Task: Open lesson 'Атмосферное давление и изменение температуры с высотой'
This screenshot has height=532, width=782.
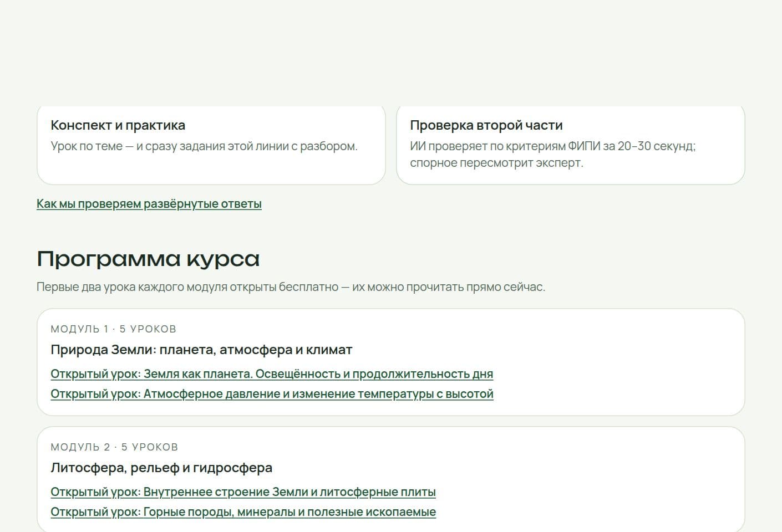Action: coord(272,394)
